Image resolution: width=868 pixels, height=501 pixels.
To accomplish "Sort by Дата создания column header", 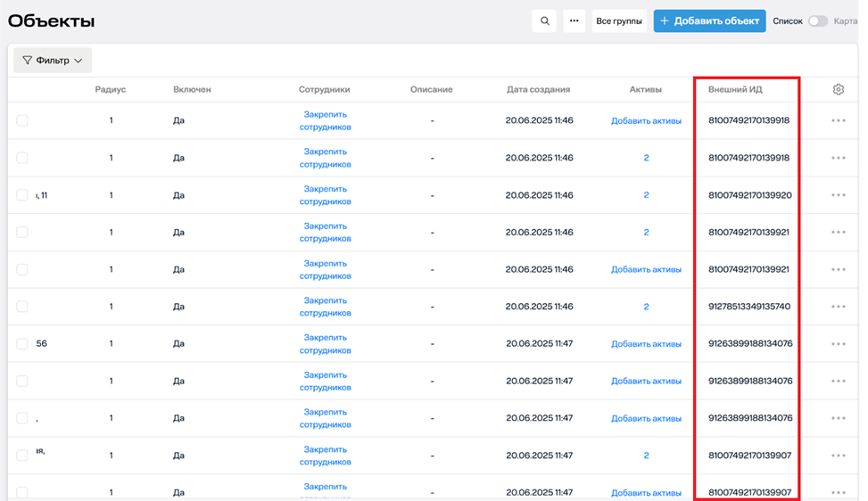I will 538,90.
